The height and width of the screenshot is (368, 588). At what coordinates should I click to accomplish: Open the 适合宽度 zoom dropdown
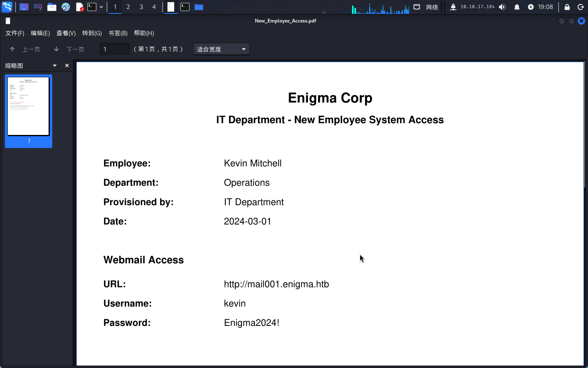coord(221,49)
